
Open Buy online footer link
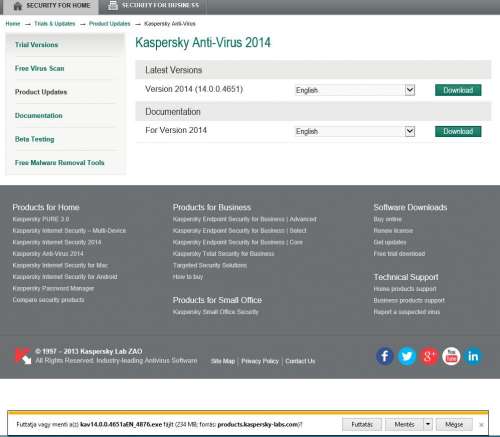coord(387,219)
